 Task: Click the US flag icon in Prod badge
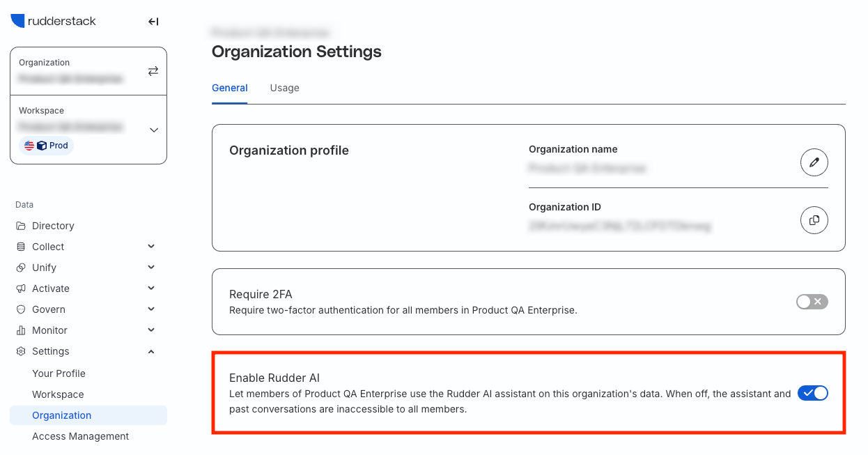click(x=29, y=146)
